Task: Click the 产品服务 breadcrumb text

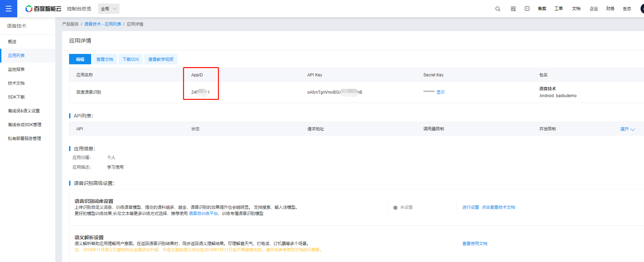Action: click(70, 24)
